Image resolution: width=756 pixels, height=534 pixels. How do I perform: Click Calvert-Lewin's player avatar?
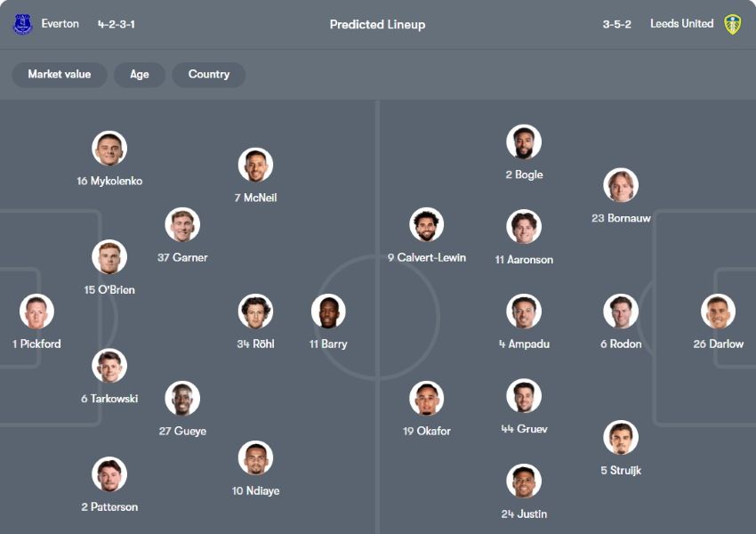(x=427, y=225)
